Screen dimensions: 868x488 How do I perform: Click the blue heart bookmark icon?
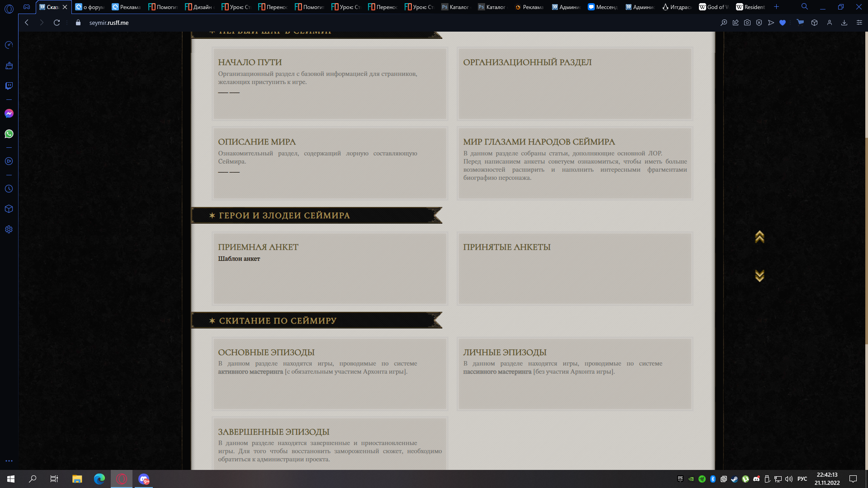[783, 23]
